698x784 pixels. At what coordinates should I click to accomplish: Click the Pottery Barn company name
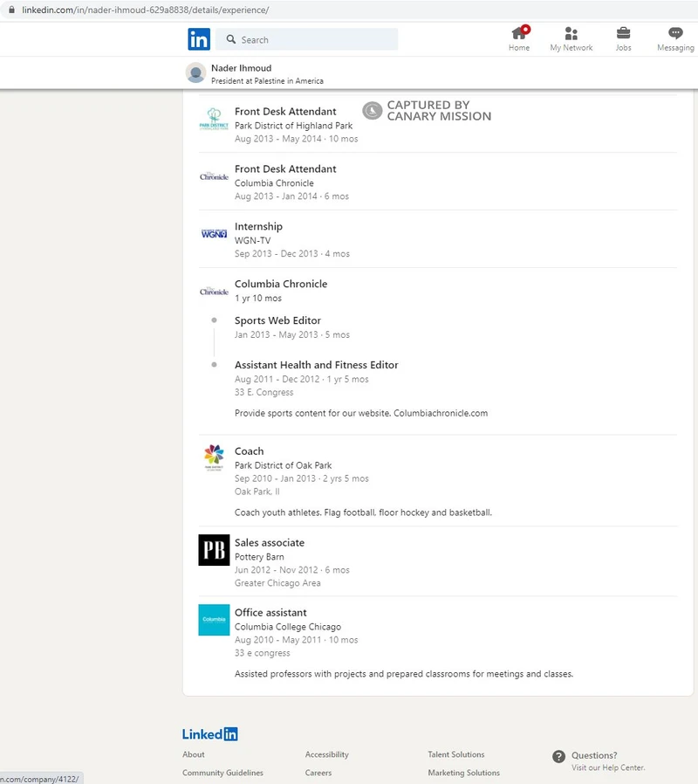point(259,556)
